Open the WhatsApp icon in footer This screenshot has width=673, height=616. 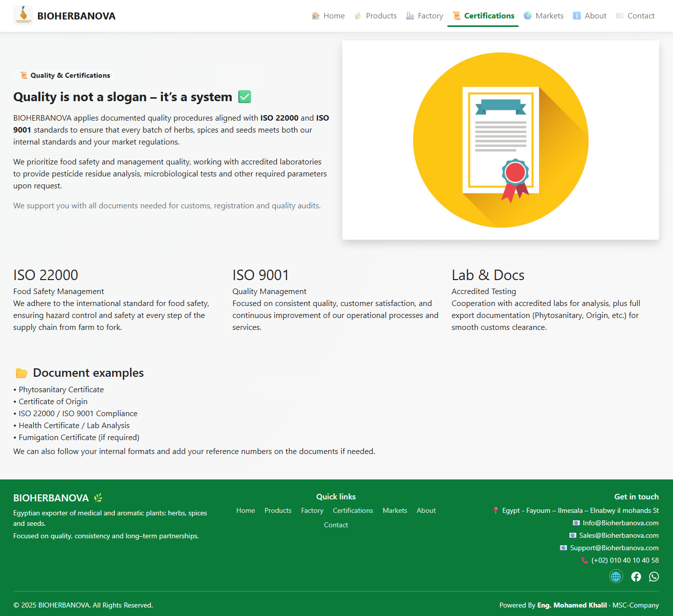654,577
